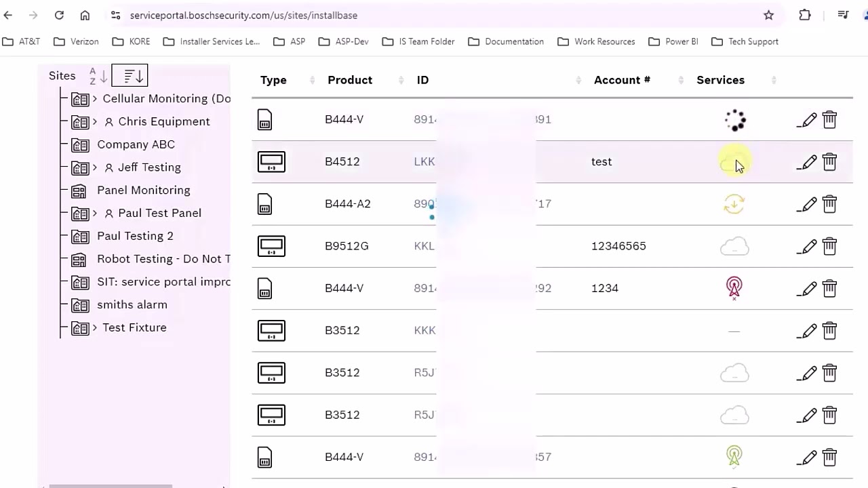Click the 'test' account cell

pos(601,162)
